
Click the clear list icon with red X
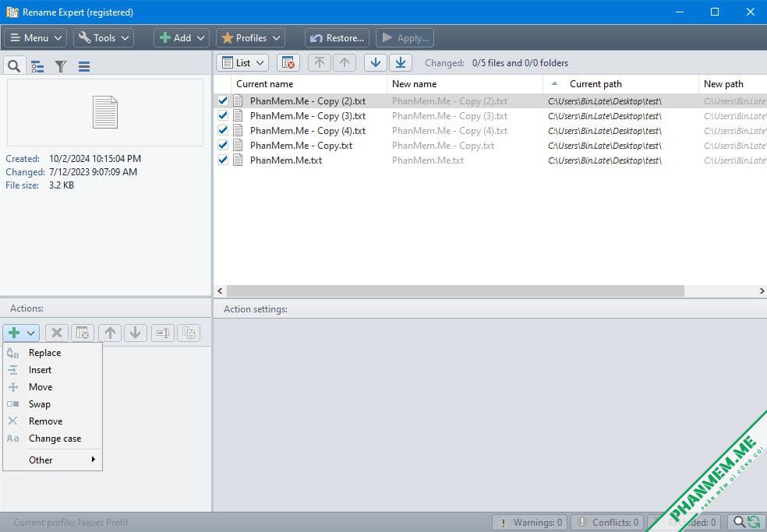tap(288, 62)
